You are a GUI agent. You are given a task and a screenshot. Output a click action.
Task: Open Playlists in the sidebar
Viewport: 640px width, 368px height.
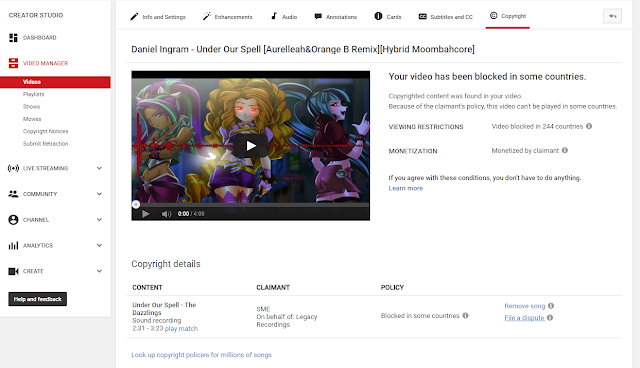pos(33,94)
